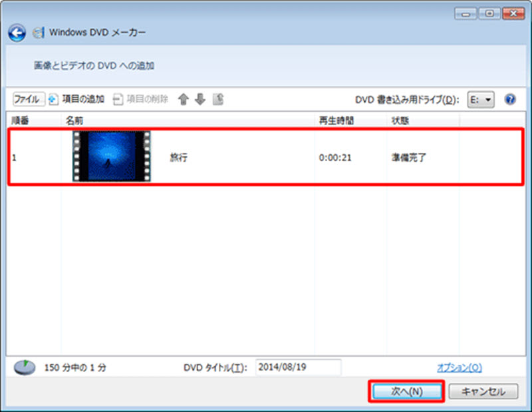Click the 次へ(N) button
532x412 pixels.
click(x=406, y=391)
